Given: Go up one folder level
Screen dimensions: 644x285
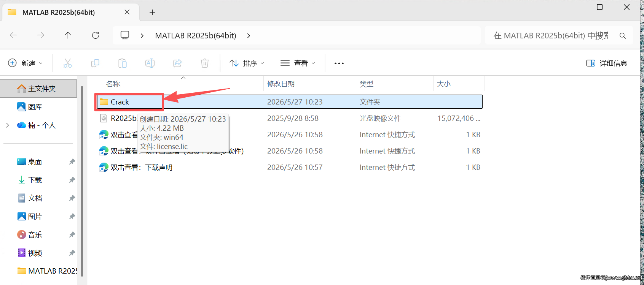Looking at the screenshot, I should (68, 35).
